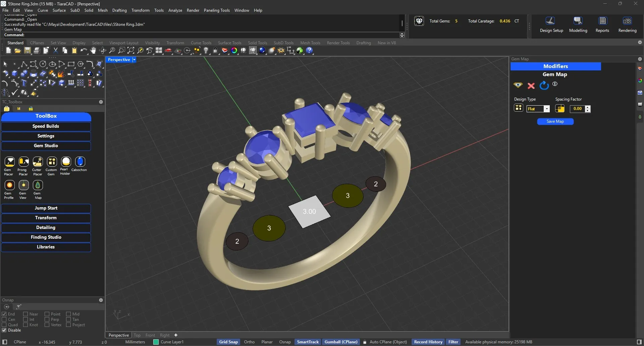644x346 pixels.
Task: Switch to the Surface Tools toolbar tab
Action: (229, 43)
